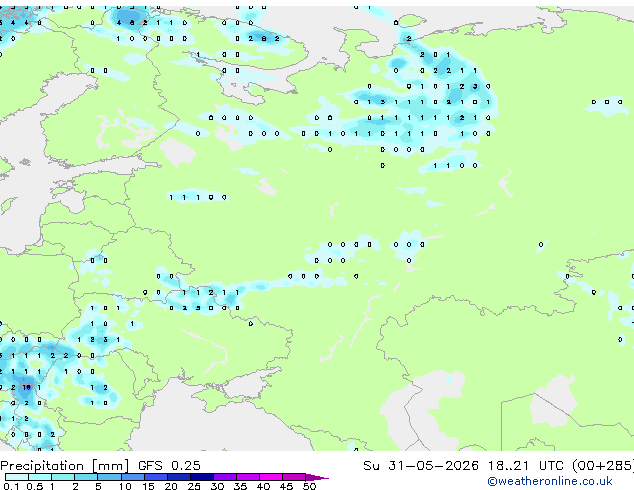Click the 0.1–0.5 mm palest legend swatch

tap(17, 477)
